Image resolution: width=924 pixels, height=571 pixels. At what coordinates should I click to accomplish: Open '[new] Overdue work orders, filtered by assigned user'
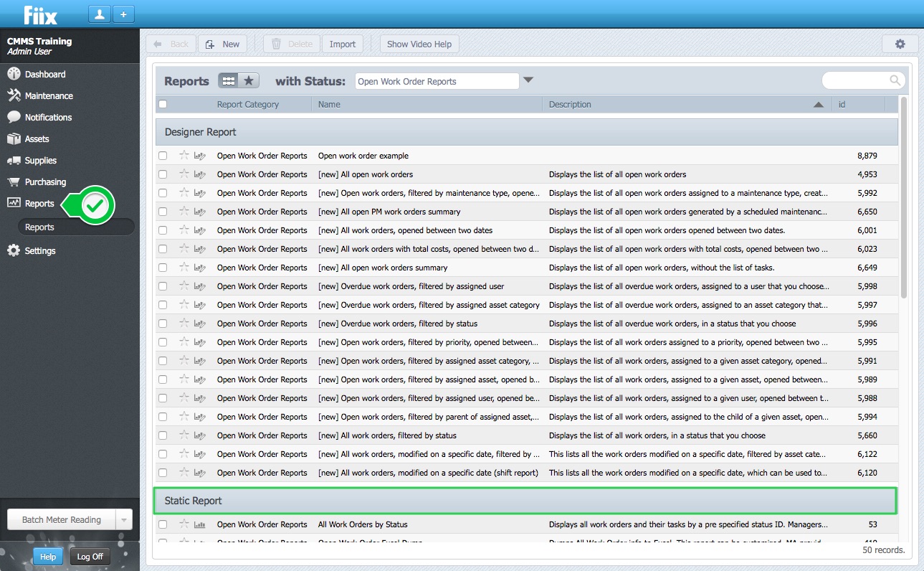click(x=411, y=286)
